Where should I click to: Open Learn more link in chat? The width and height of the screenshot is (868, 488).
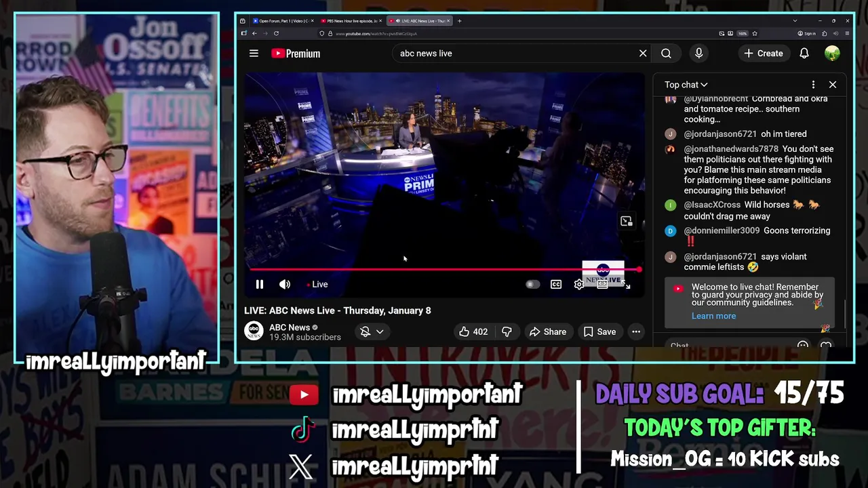pyautogui.click(x=713, y=316)
